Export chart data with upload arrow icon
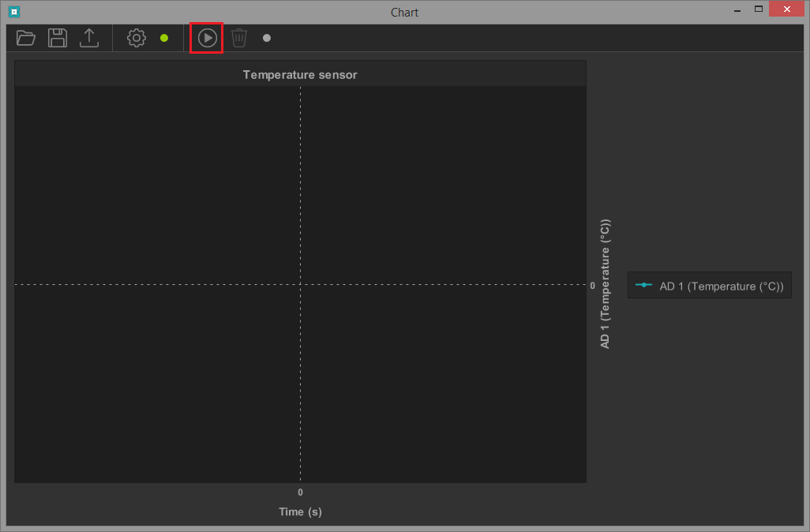Screen dimensions: 810x532 point(89,38)
